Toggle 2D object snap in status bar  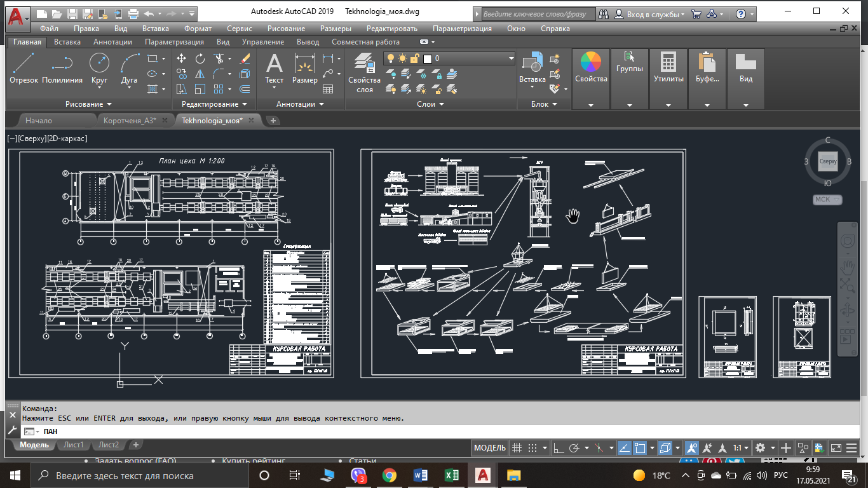tap(641, 448)
